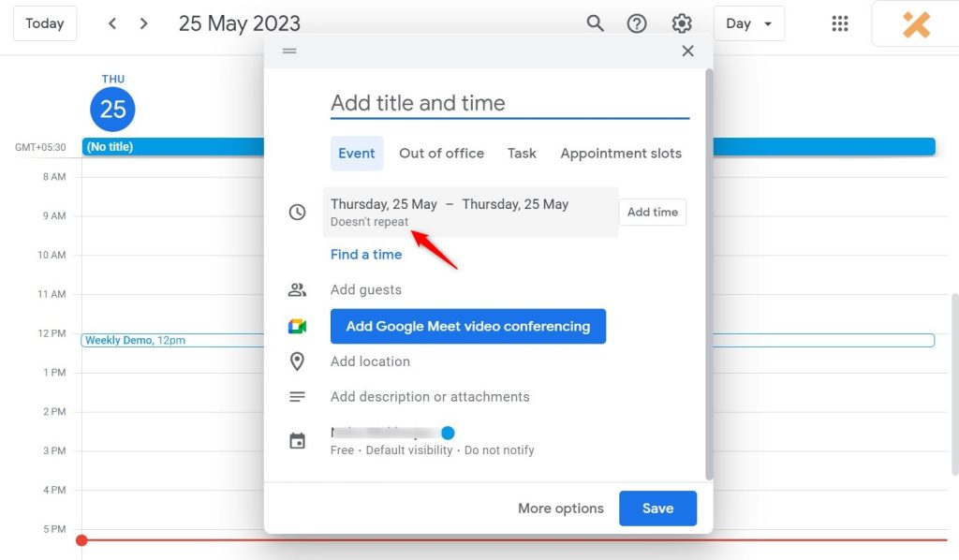Click Free, Default visibility, Do not notify
The image size is (959, 560).
(433, 450)
